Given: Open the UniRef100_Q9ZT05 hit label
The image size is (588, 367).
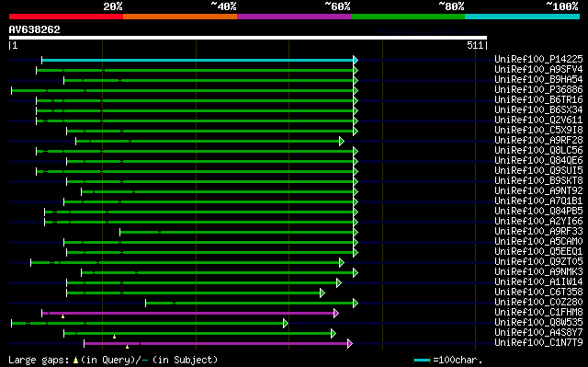Looking at the screenshot, I should [x=538, y=261].
